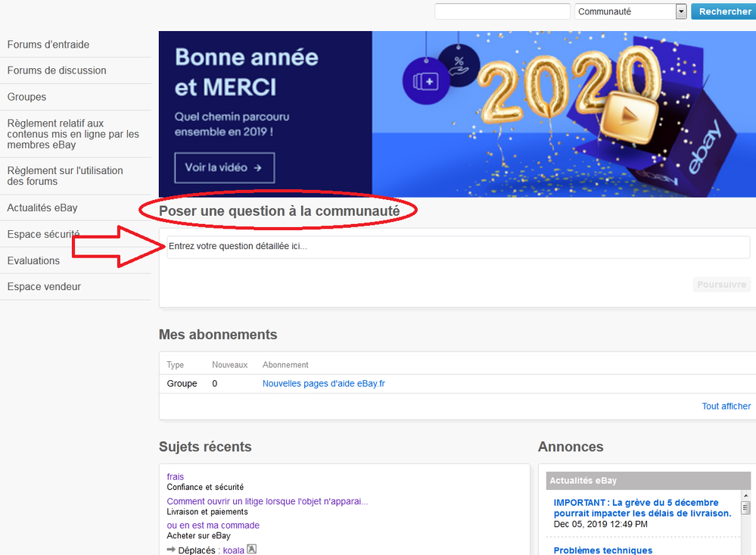
Task: Click the 'Confiance et sécurité' category text
Action: (x=205, y=488)
